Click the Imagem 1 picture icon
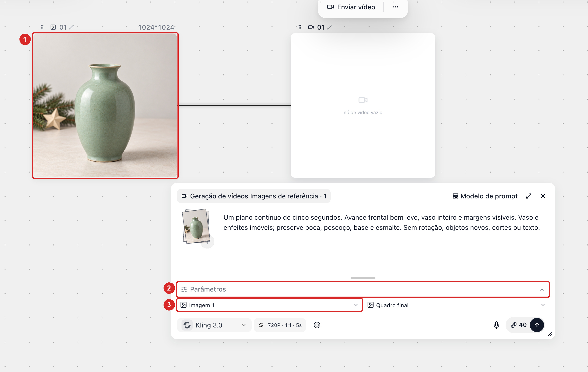 pos(184,305)
